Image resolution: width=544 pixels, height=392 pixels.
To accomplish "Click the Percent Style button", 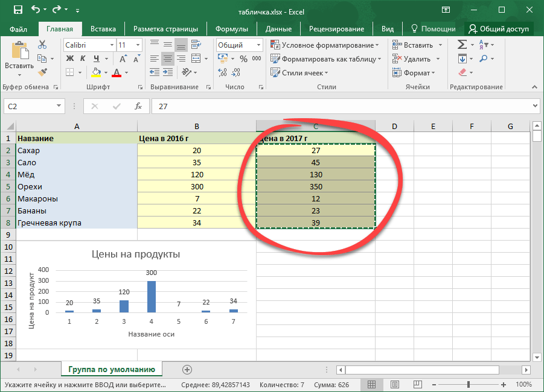I will click(243, 59).
